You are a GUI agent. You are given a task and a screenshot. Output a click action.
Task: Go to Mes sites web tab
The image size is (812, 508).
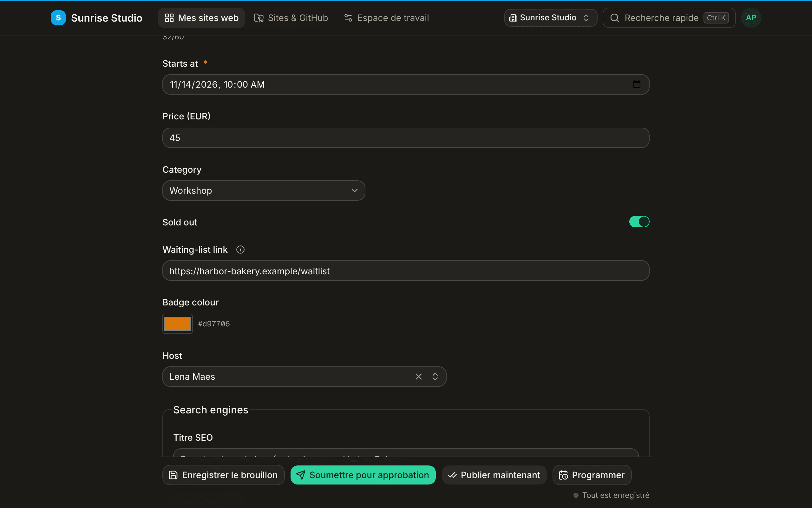pyautogui.click(x=201, y=18)
